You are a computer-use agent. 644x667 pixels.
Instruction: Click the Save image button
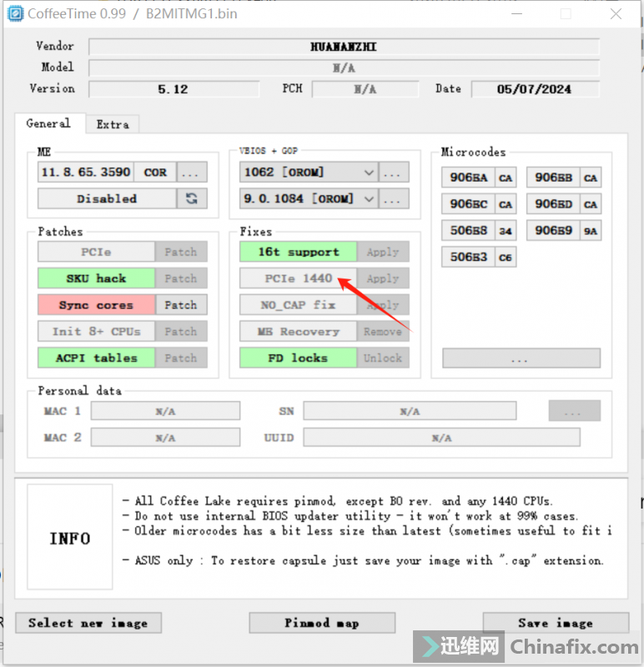[x=556, y=623]
